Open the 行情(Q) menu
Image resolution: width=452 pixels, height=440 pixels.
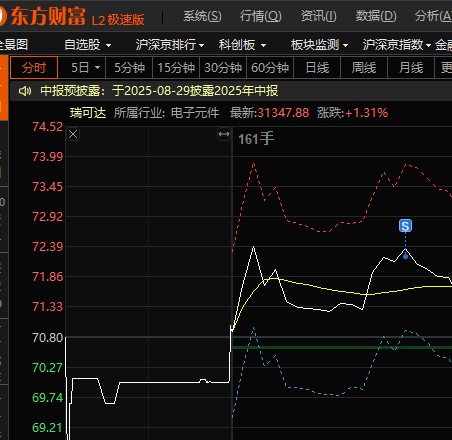tap(261, 16)
